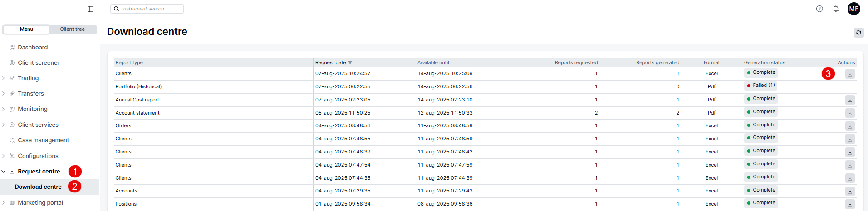Download the Accounts report file
Screen dimensions: 868x211
[850, 191]
